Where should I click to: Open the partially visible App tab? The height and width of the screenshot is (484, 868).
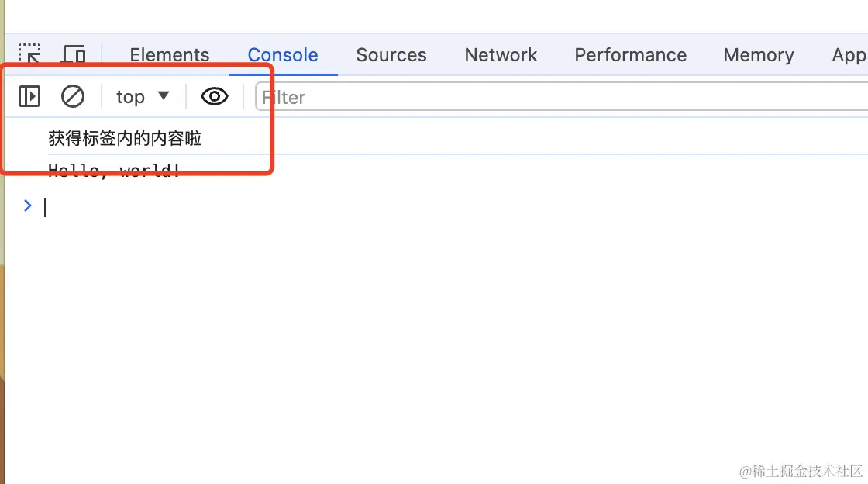coord(849,55)
